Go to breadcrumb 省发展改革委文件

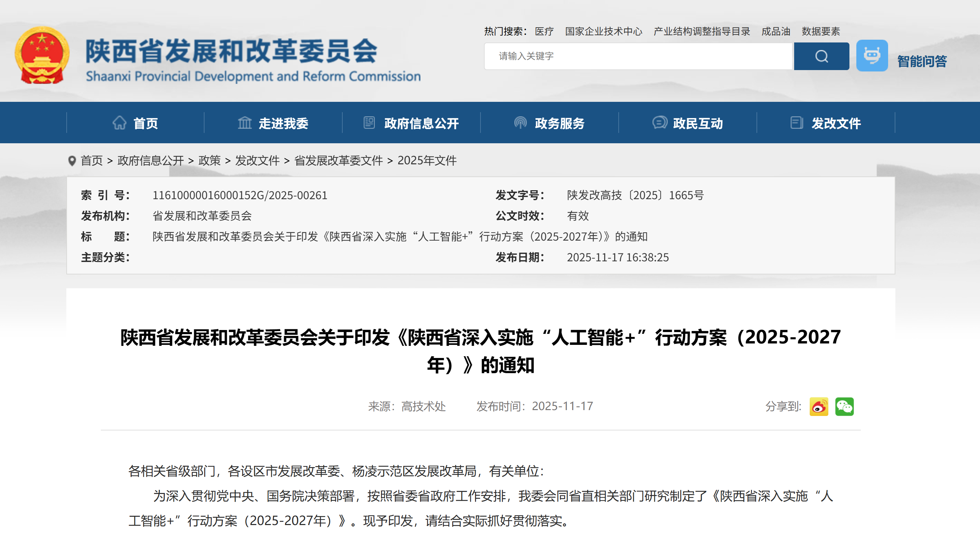point(338,161)
